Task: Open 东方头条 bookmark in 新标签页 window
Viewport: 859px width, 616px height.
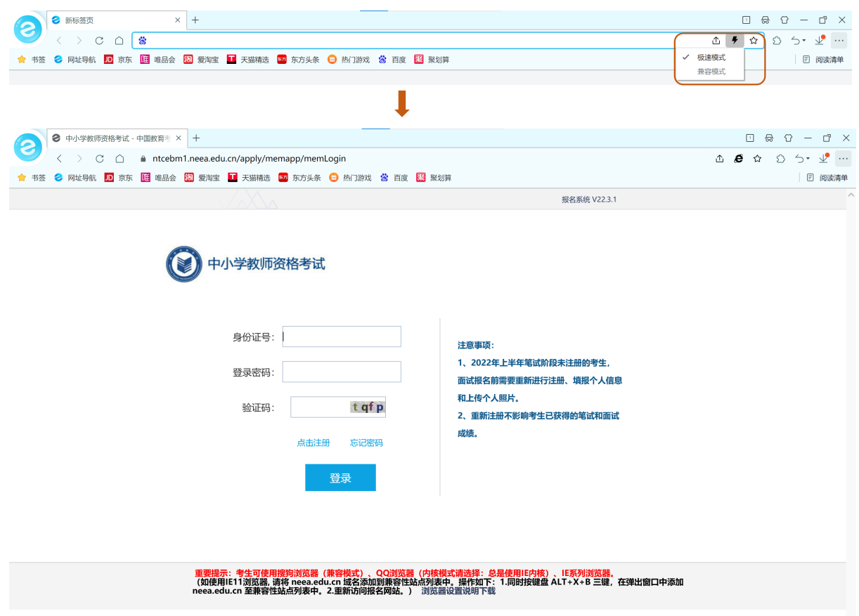Action: 298,60
